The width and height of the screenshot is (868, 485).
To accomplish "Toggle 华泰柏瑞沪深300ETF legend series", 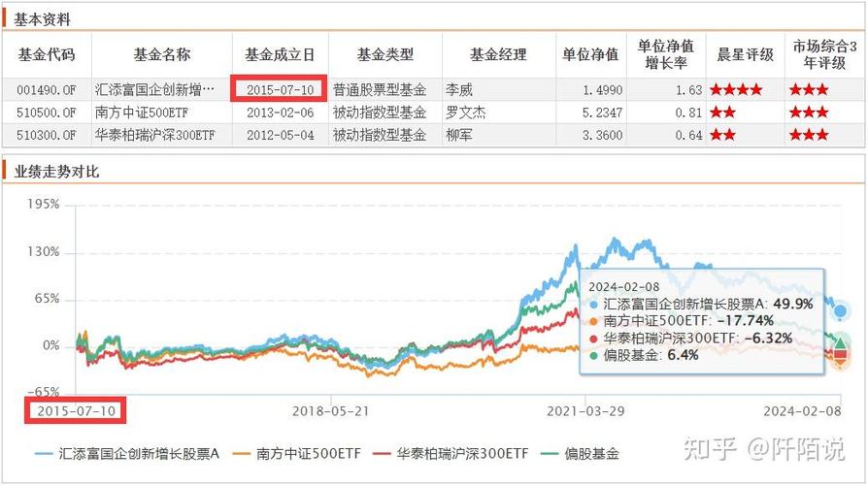I will (451, 454).
